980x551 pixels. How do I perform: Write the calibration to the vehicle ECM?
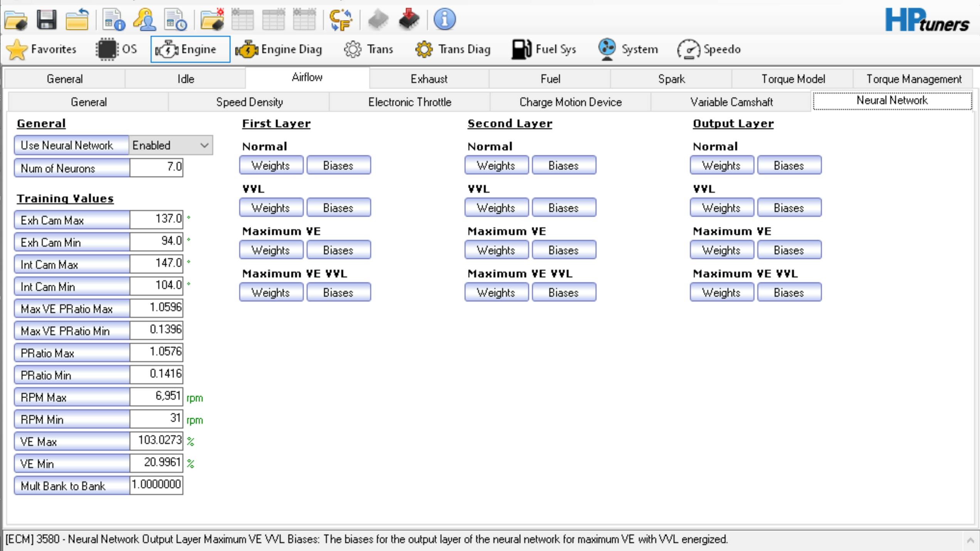[408, 19]
